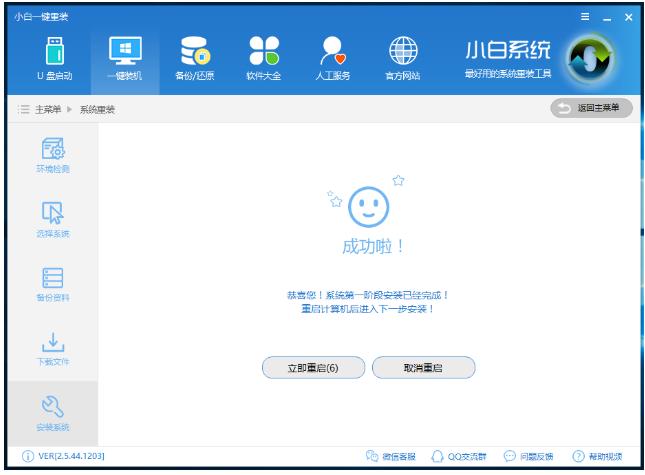This screenshot has height=475, width=645.
Task: Open 问题反馈 link
Action: tap(528, 456)
